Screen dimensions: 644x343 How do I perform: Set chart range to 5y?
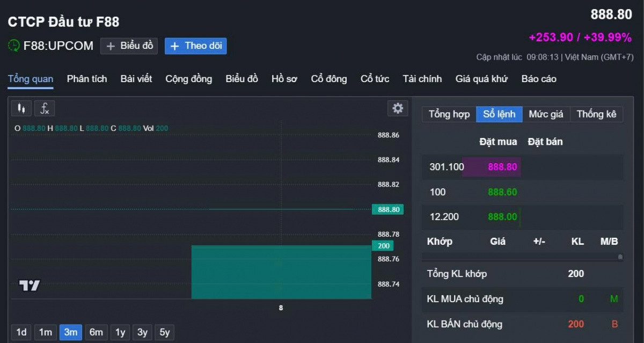(x=165, y=332)
